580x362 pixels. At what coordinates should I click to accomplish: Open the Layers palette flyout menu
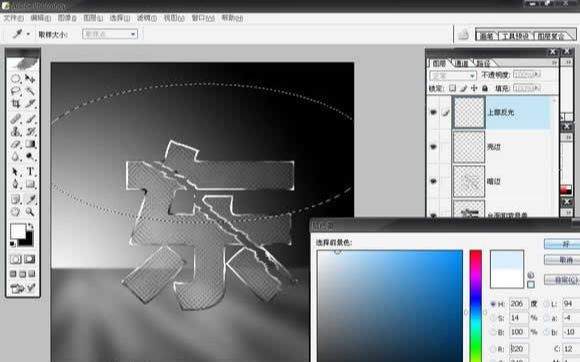coord(554,63)
